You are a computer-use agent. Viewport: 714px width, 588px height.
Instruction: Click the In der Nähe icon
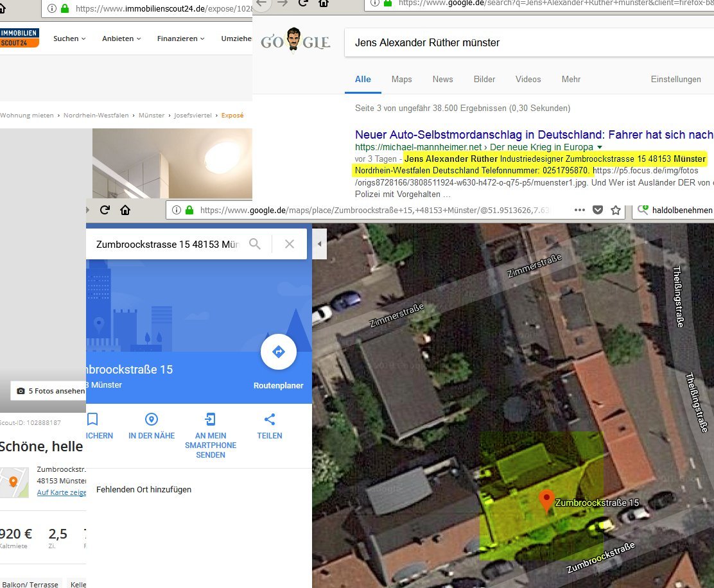tap(152, 419)
